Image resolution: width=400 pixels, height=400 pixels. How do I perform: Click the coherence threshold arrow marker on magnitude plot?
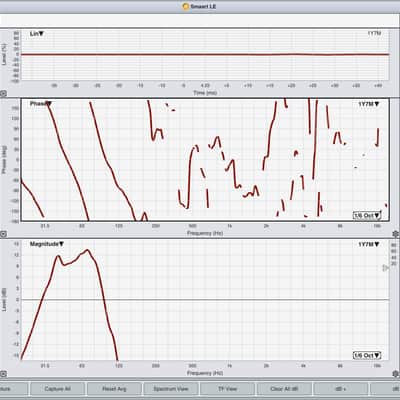(x=385, y=268)
